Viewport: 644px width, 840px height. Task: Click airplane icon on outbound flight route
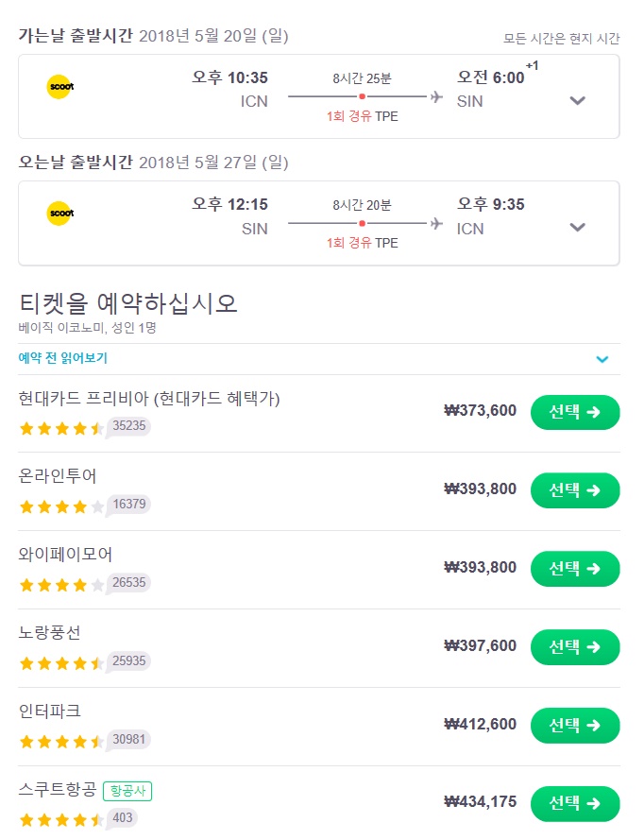pyautogui.click(x=436, y=96)
